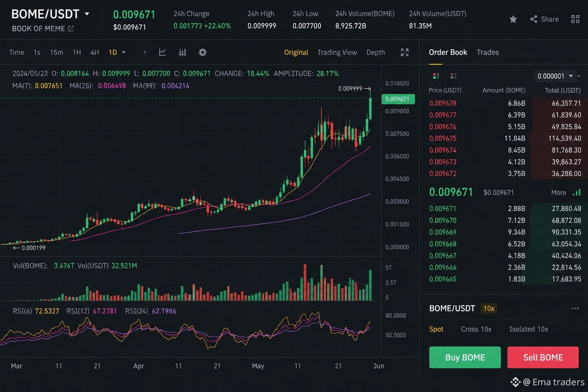
Task: Switch to Original chart view
Action: [x=296, y=52]
